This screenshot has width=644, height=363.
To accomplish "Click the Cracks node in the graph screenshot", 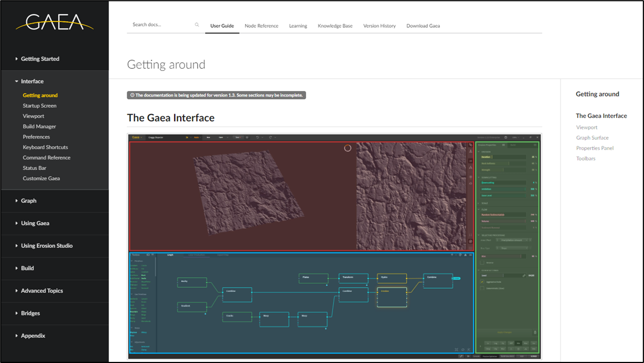I will pos(237,317).
